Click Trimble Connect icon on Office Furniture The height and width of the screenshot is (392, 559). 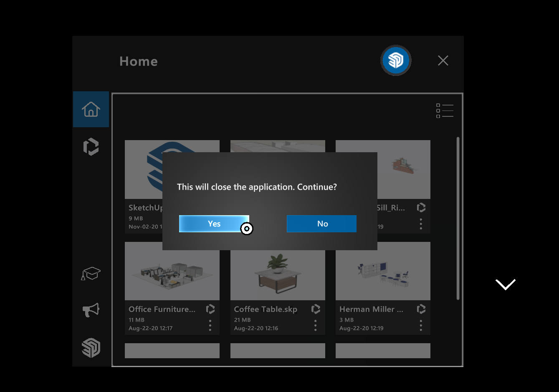[210, 309]
